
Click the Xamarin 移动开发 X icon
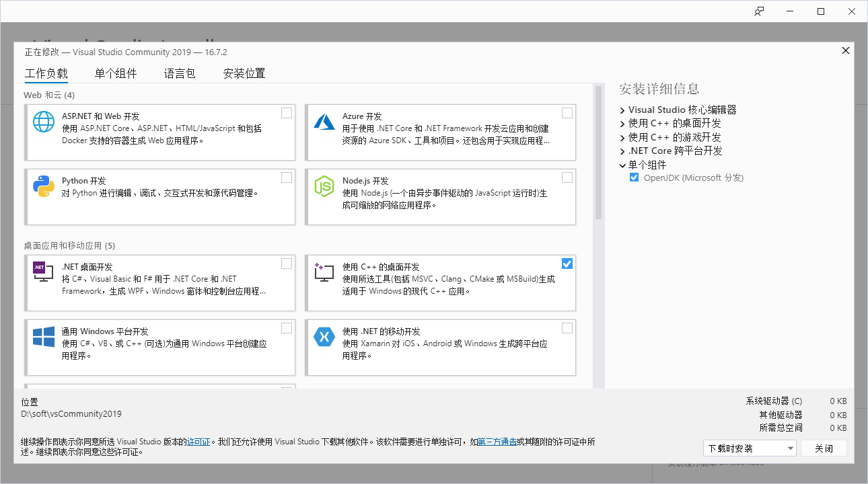(324, 336)
